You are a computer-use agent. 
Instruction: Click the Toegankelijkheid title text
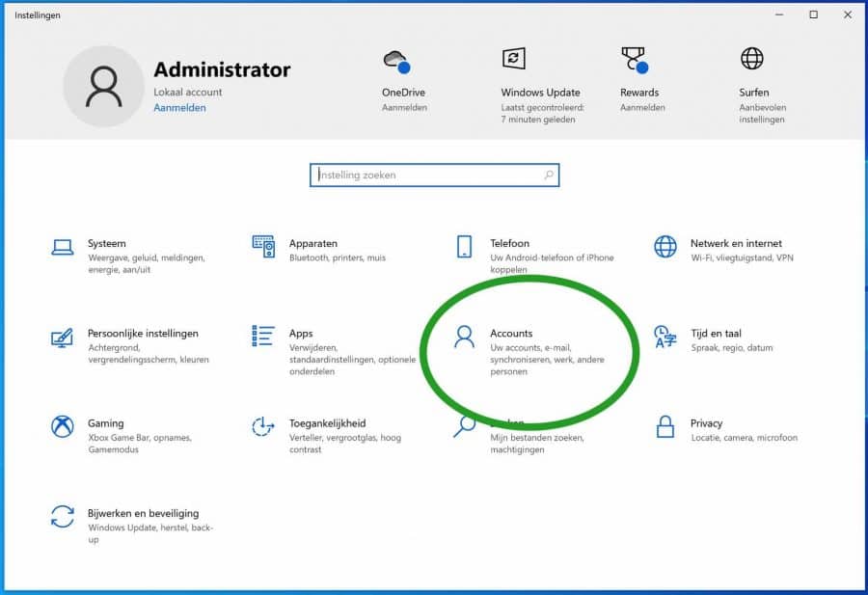[x=328, y=423]
